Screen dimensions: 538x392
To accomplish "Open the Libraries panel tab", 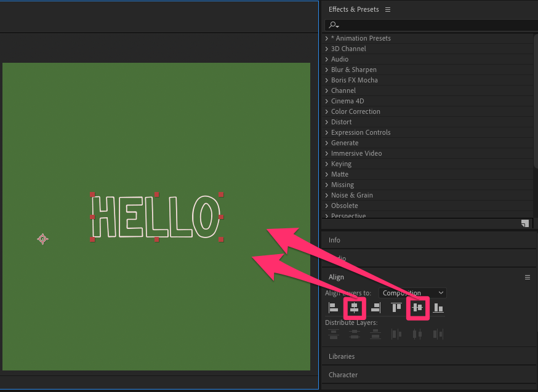I will pyautogui.click(x=342, y=356).
